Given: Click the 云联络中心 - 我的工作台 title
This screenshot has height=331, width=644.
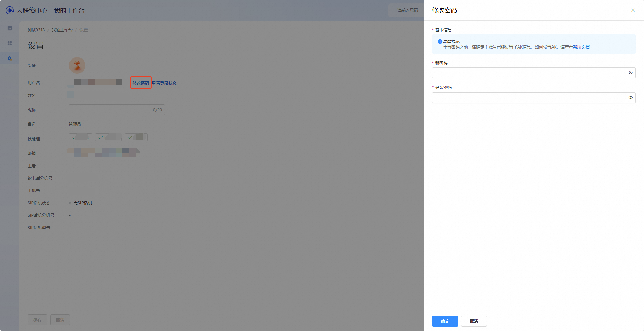Looking at the screenshot, I should click(51, 11).
